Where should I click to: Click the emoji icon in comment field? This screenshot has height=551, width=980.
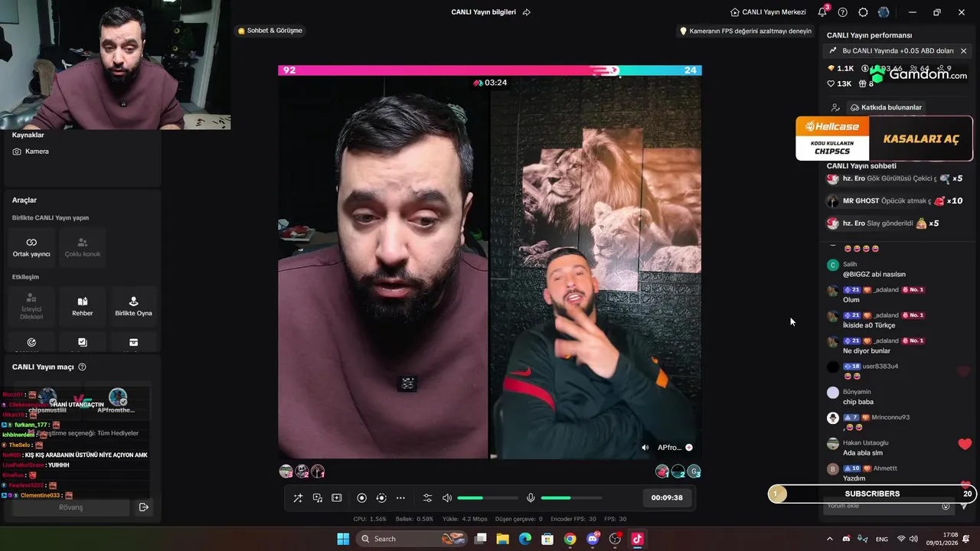point(946,506)
